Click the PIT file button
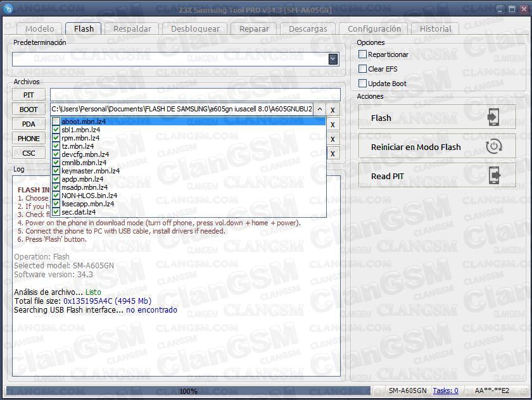This screenshot has width=532, height=400. (29, 95)
